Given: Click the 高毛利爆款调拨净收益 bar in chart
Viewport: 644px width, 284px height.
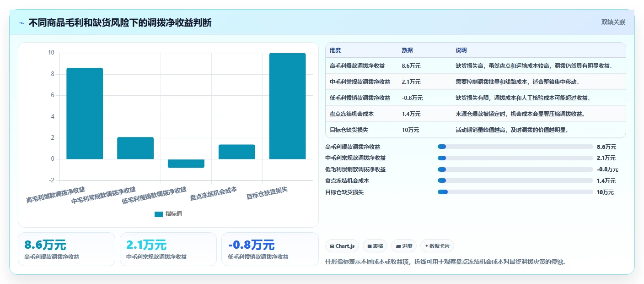Looking at the screenshot, I should tap(85, 114).
